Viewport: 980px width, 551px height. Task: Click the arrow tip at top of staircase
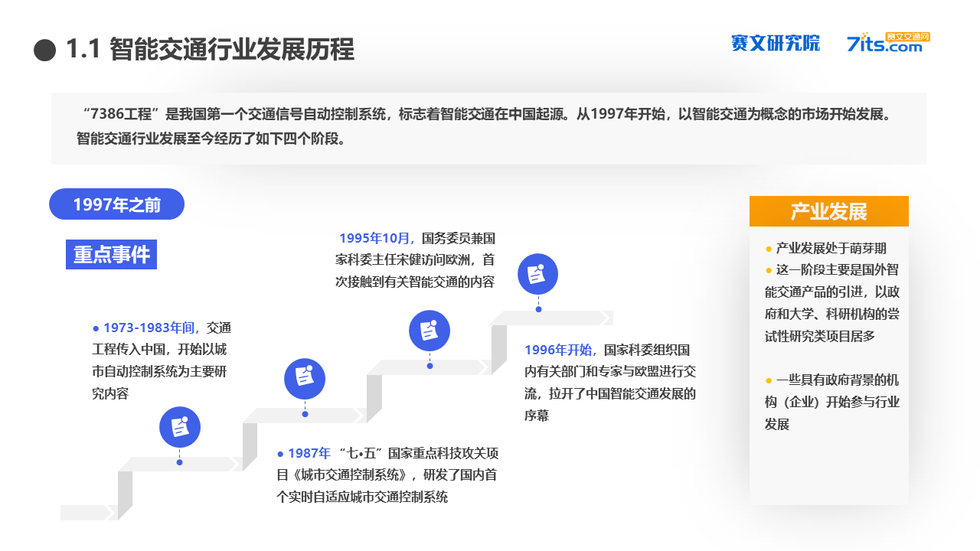[x=607, y=318]
